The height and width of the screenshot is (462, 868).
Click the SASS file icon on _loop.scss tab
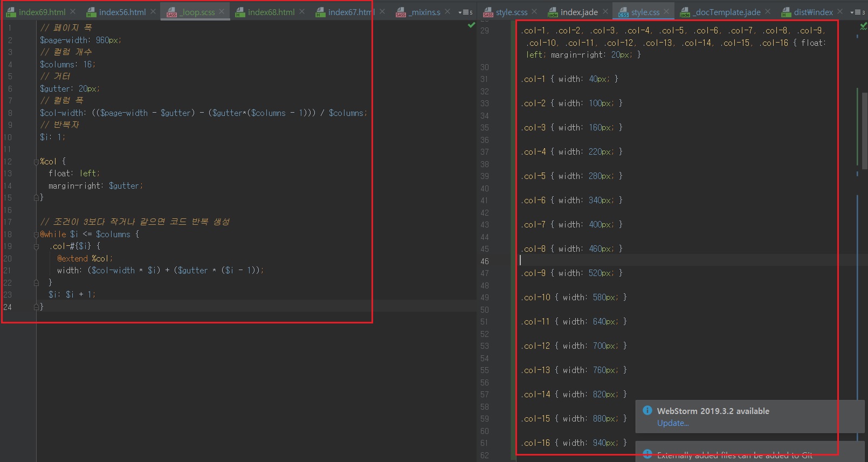(x=171, y=12)
